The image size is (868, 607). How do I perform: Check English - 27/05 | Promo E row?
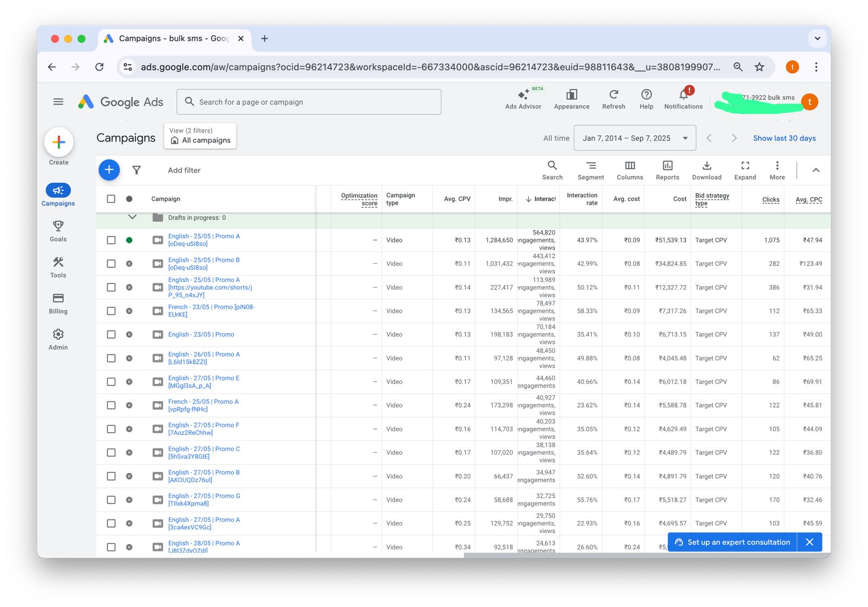point(111,382)
